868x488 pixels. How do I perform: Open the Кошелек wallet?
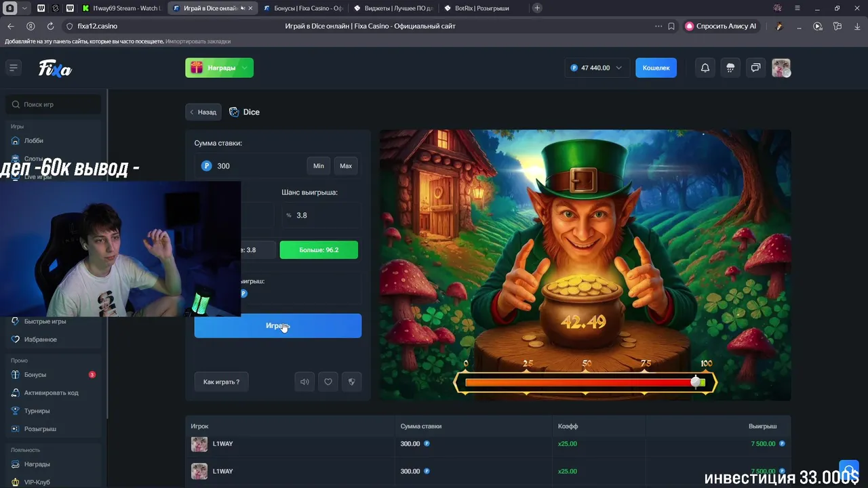(x=656, y=68)
